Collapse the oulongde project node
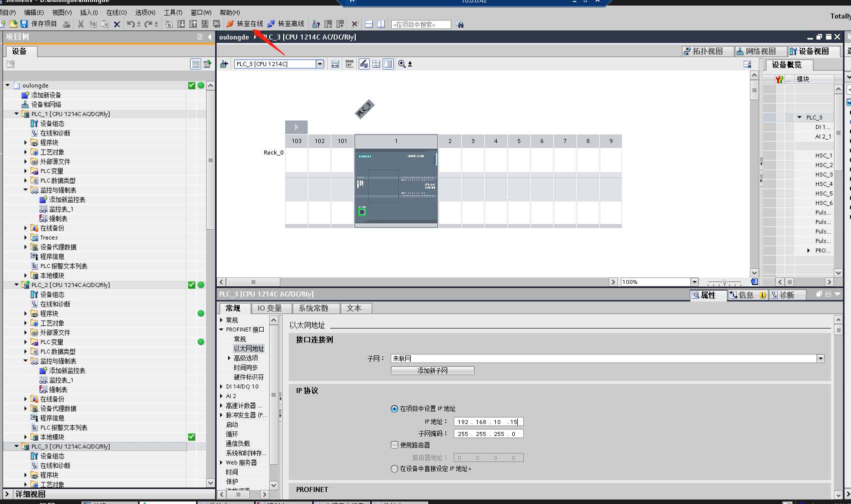851x504 pixels. coord(8,85)
